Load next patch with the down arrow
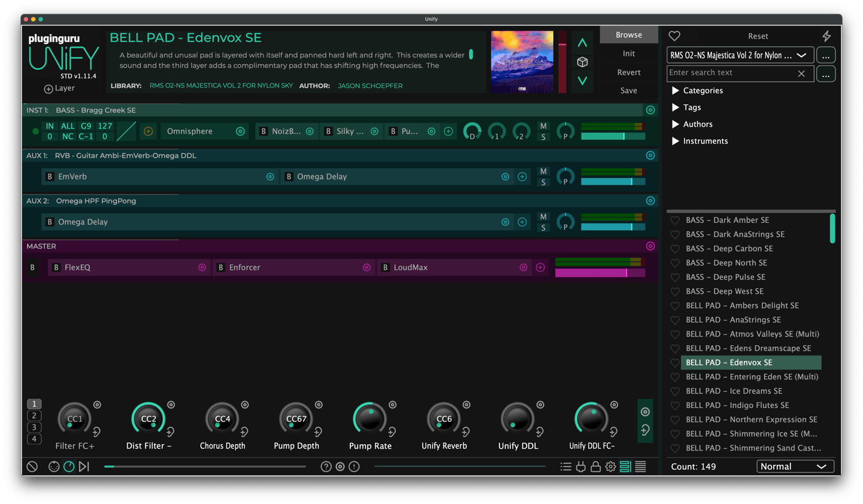Viewport: 863px width, 504px height. [582, 81]
